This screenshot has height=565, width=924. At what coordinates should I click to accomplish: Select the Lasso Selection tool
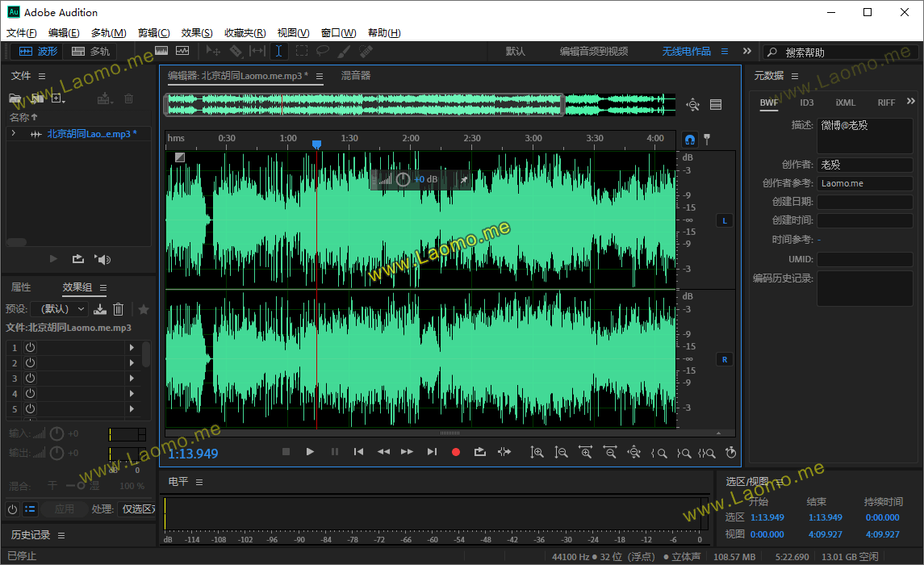point(322,52)
